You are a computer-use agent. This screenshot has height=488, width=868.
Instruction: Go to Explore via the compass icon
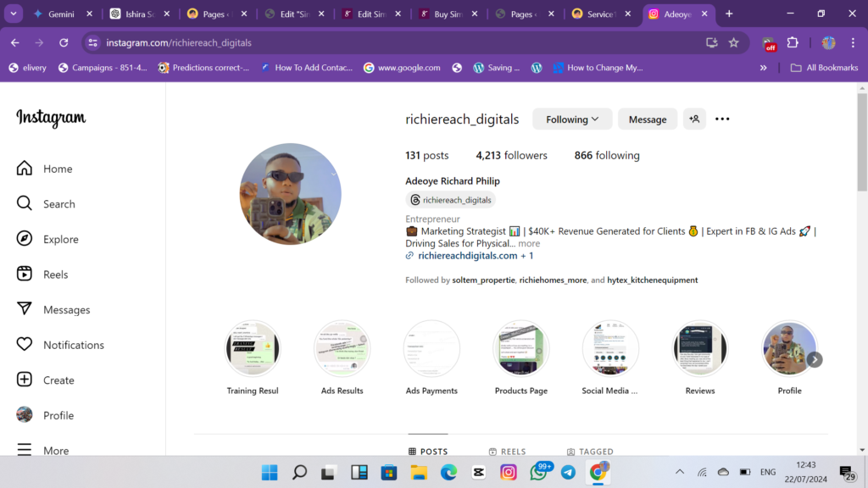point(25,239)
